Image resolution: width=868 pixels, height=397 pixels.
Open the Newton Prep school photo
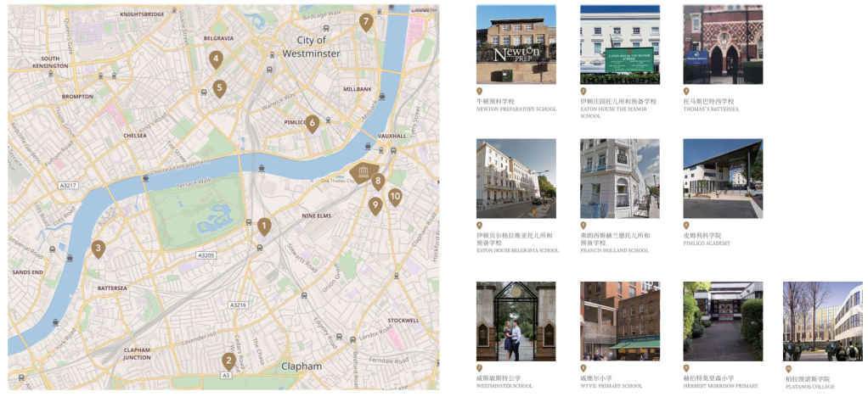click(516, 44)
